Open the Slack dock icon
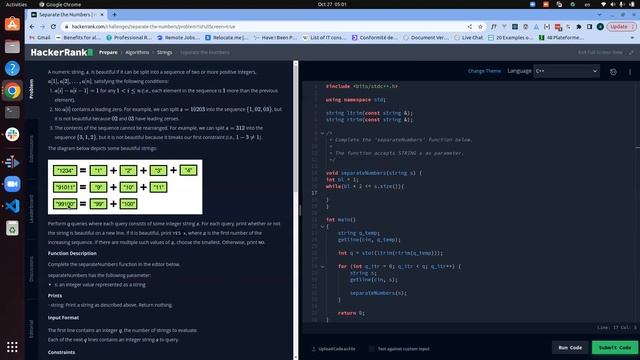The height and width of the screenshot is (360, 640). point(12,134)
